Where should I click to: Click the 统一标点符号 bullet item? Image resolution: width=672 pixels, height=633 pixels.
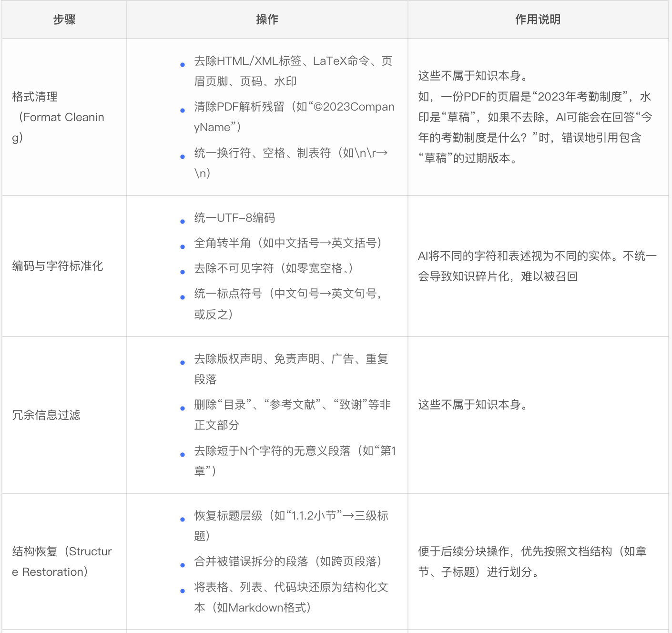[x=288, y=304]
